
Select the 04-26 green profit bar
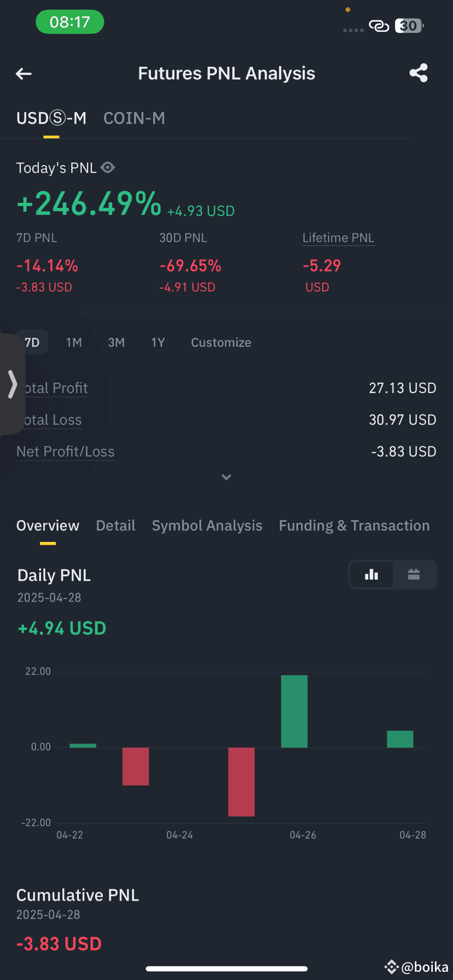click(x=294, y=711)
